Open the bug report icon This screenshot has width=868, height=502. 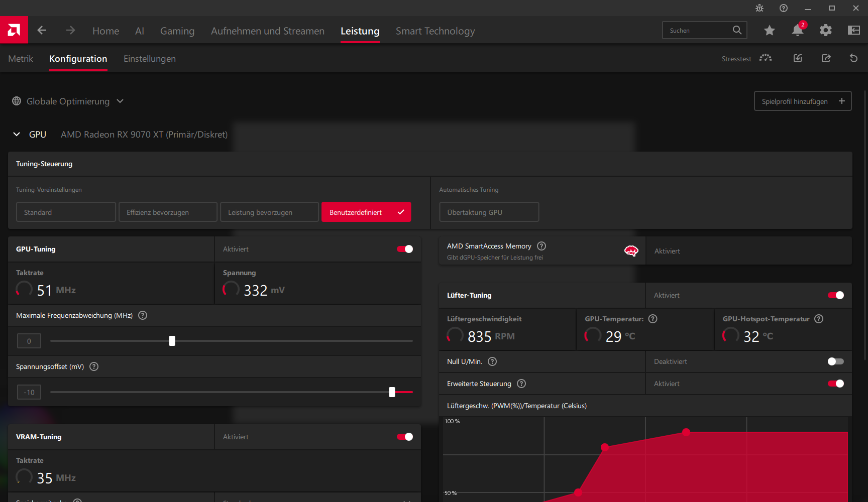pyautogui.click(x=759, y=8)
